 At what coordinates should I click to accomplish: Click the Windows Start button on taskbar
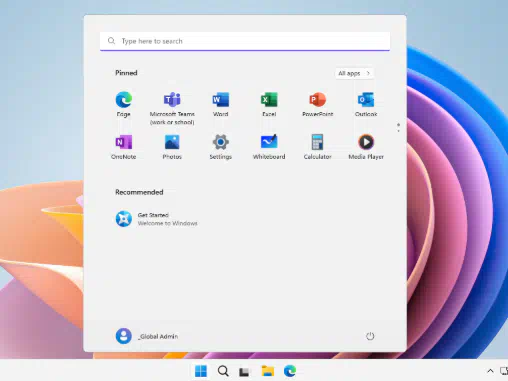pyautogui.click(x=201, y=371)
